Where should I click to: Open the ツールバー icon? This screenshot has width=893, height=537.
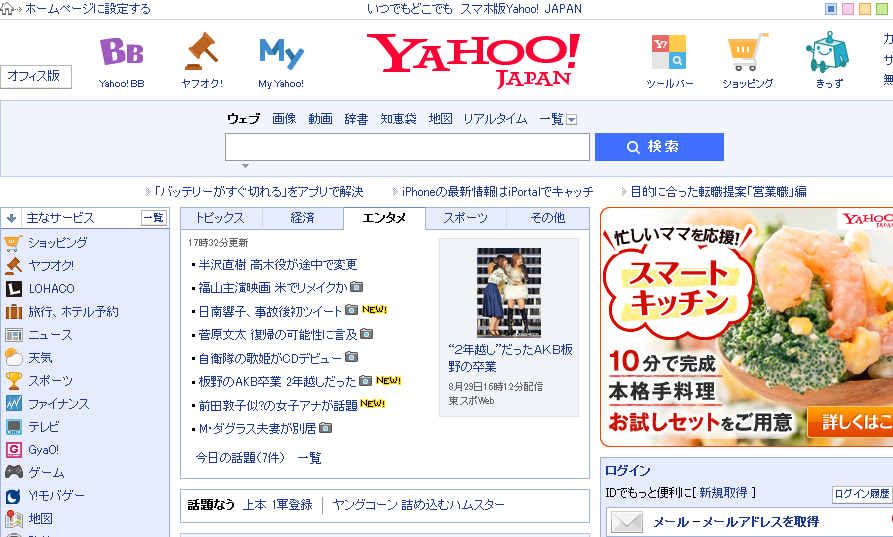click(669, 52)
